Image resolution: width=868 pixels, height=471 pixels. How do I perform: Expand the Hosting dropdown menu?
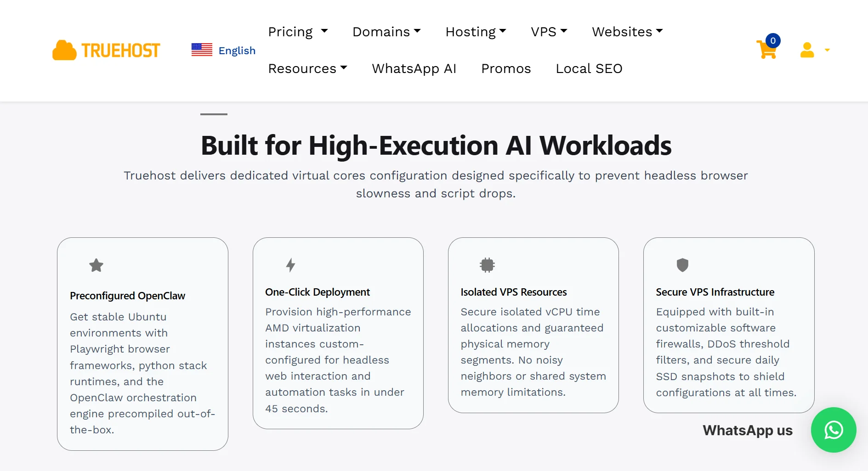pyautogui.click(x=476, y=32)
